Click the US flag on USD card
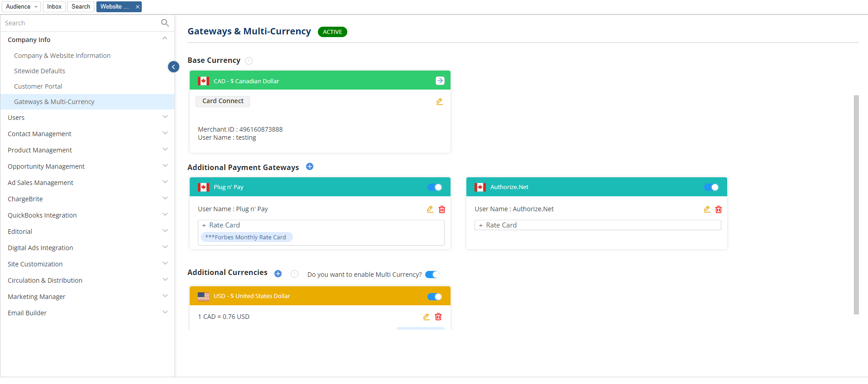Image resolution: width=868 pixels, height=384 pixels. [203, 296]
